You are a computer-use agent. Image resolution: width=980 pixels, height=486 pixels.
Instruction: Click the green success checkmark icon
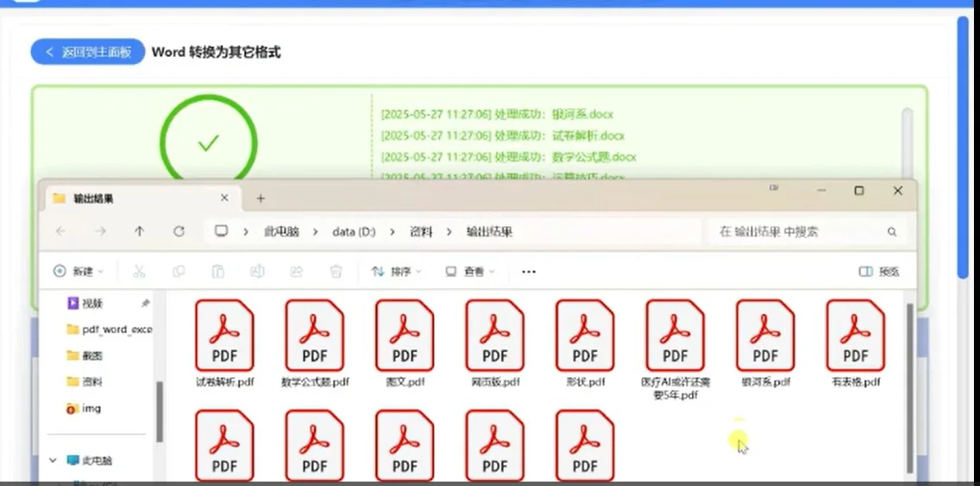pos(208,143)
